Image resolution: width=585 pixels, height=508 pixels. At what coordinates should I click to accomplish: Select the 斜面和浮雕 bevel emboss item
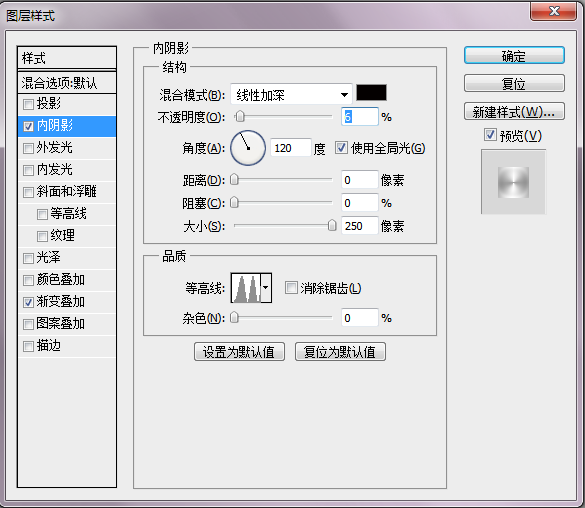click(x=67, y=192)
